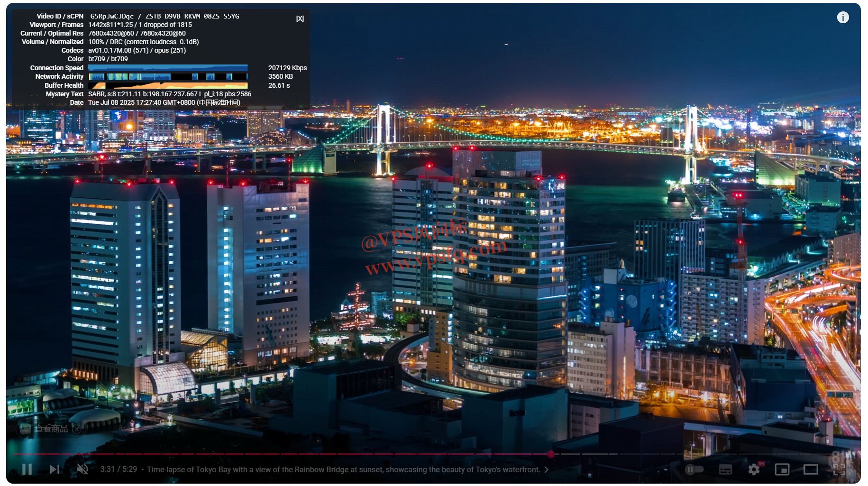Click the Connection Speed graph
The image size is (868, 486).
point(168,68)
